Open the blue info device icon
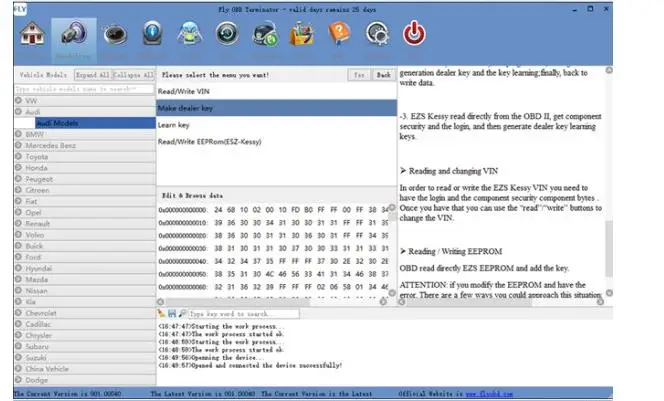This screenshot has width=664, height=401. 152,33
